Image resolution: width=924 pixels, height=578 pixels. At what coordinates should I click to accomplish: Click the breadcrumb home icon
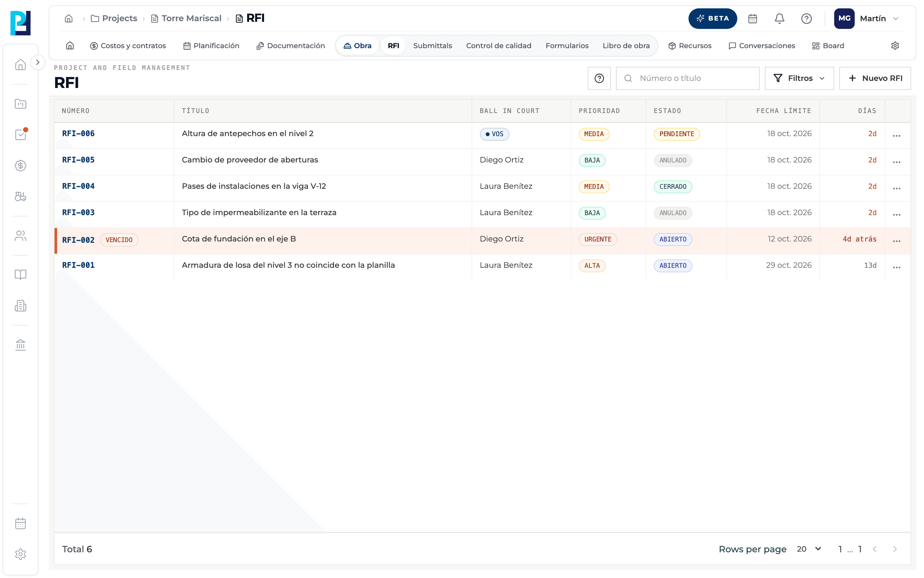pos(69,18)
